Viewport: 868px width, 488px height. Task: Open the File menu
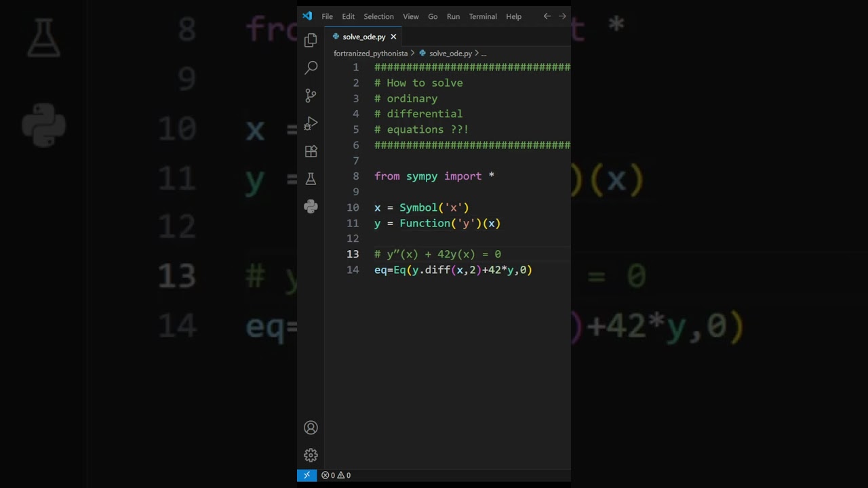click(x=328, y=16)
